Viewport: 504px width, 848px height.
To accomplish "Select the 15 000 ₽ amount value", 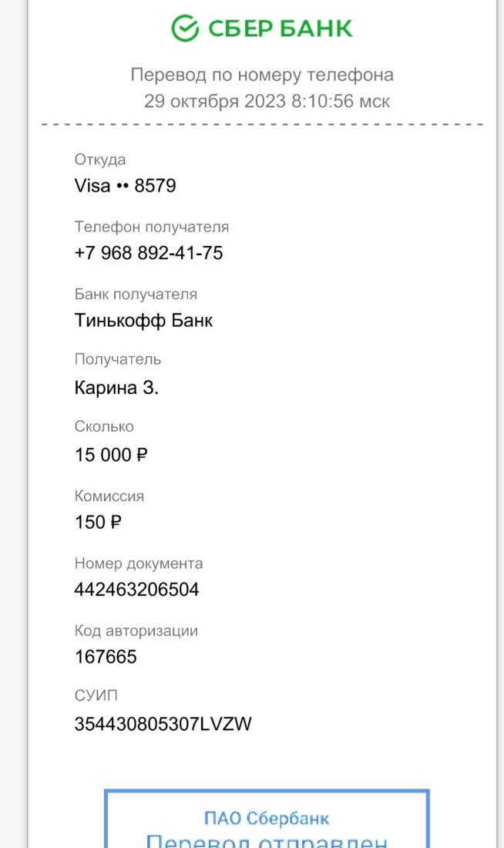I will point(112,455).
